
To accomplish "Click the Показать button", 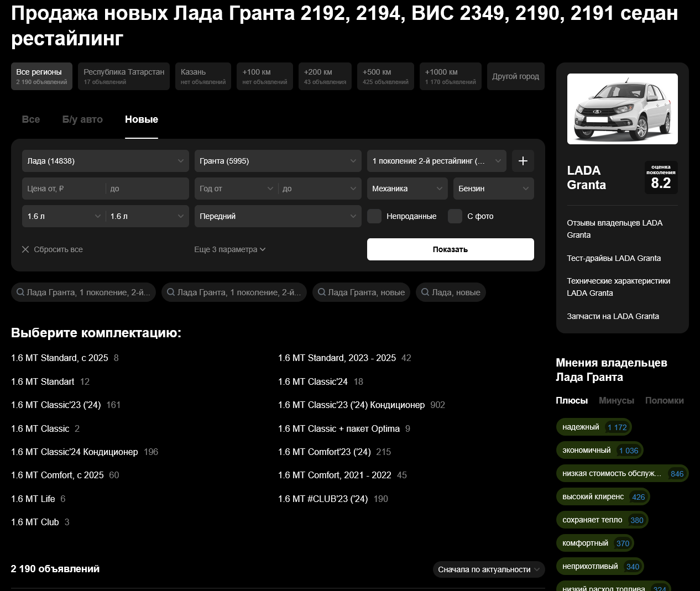I will click(451, 249).
